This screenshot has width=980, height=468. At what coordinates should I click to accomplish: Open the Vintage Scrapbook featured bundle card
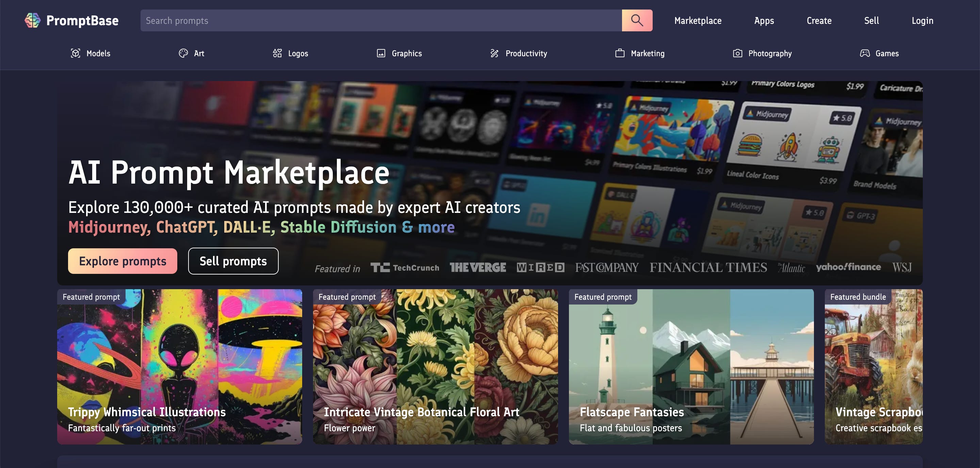pyautogui.click(x=873, y=366)
